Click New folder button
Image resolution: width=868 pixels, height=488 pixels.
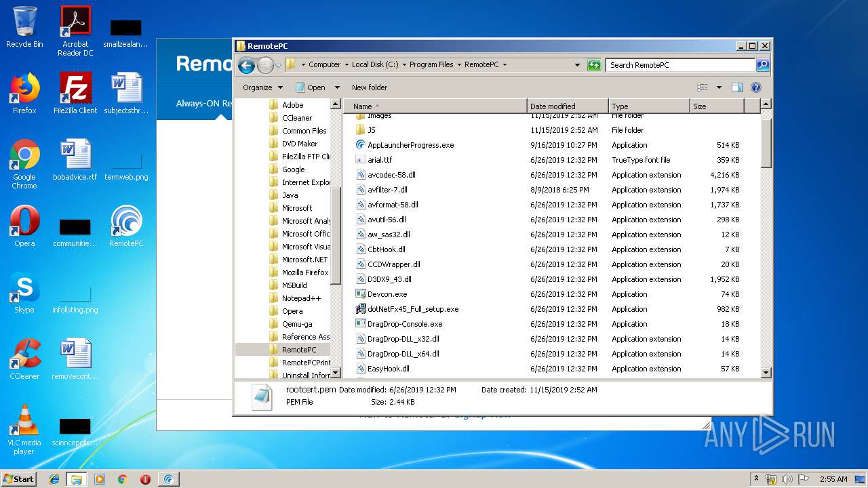(x=370, y=87)
